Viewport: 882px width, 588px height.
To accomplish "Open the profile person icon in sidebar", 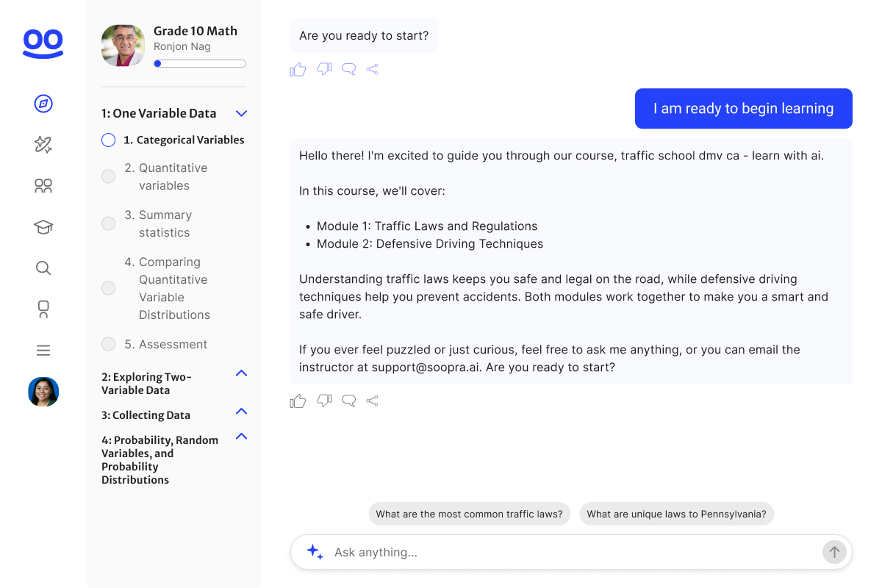I will tap(43, 309).
